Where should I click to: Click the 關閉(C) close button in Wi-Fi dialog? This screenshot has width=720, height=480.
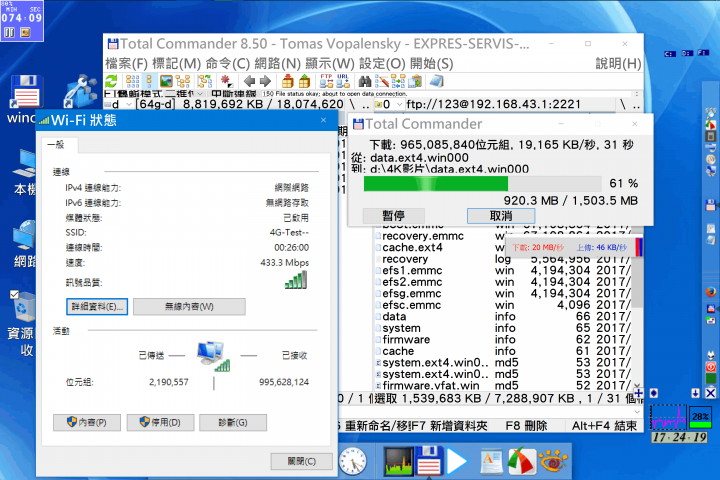[x=301, y=461]
